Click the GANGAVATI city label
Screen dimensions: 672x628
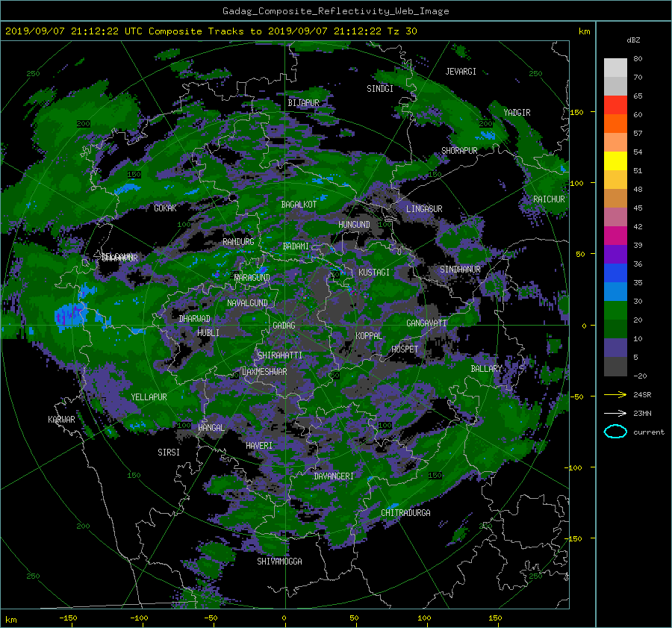[x=426, y=323]
